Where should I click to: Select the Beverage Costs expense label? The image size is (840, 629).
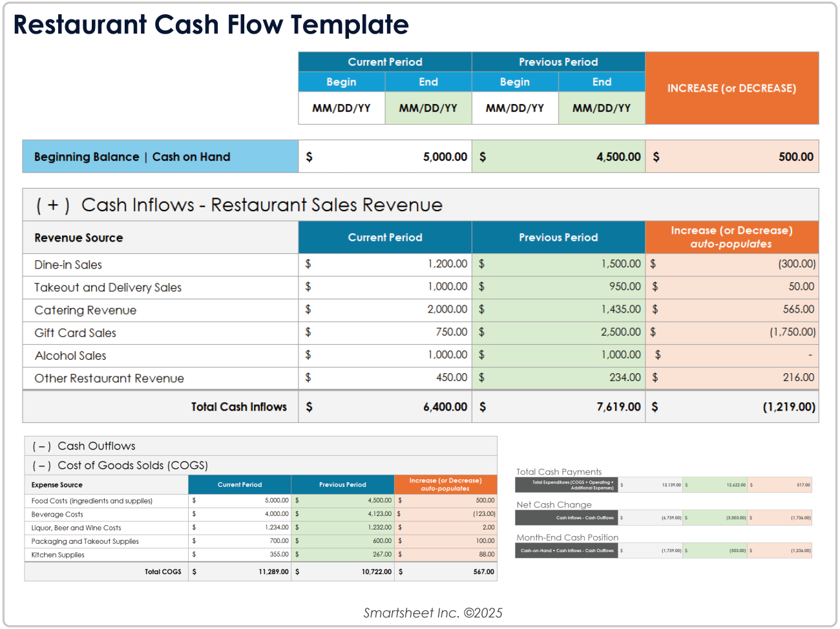pos(58,515)
